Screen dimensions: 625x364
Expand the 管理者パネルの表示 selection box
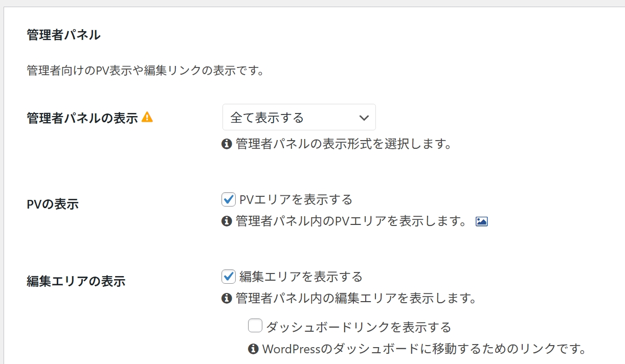pos(299,117)
